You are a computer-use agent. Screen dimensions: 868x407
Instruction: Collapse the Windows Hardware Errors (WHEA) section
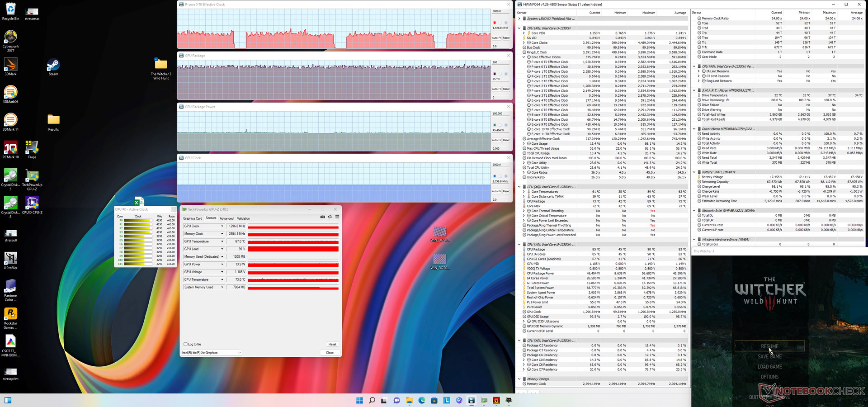click(x=694, y=239)
